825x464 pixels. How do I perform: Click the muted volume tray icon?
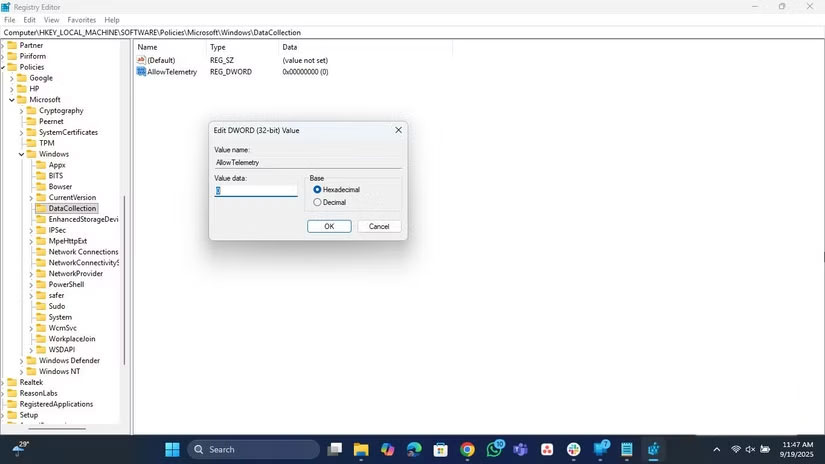750,449
